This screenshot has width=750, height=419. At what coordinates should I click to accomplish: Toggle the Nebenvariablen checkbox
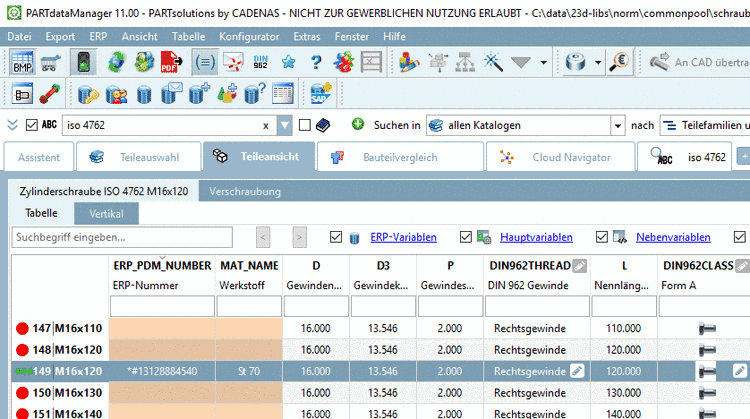pyautogui.click(x=602, y=237)
